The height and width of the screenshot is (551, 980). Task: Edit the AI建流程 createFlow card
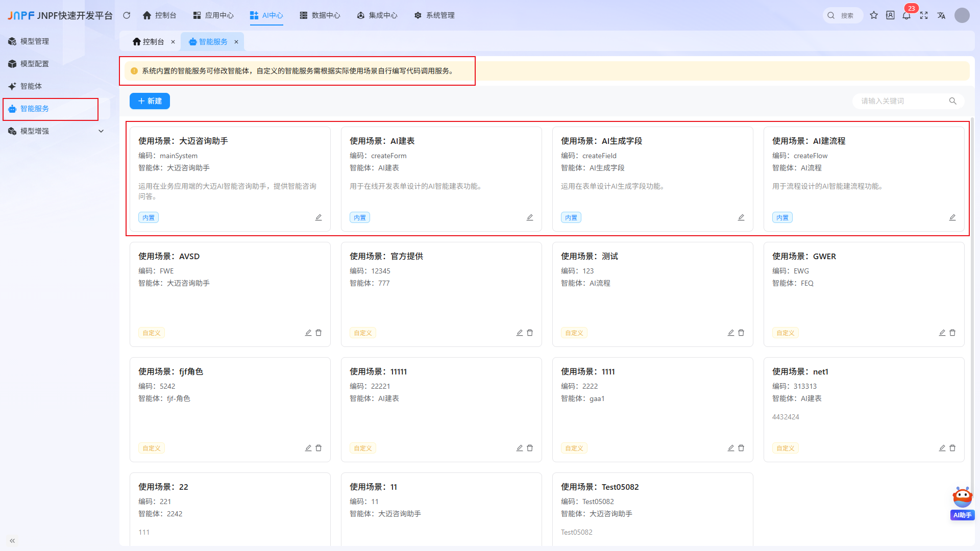tap(952, 217)
